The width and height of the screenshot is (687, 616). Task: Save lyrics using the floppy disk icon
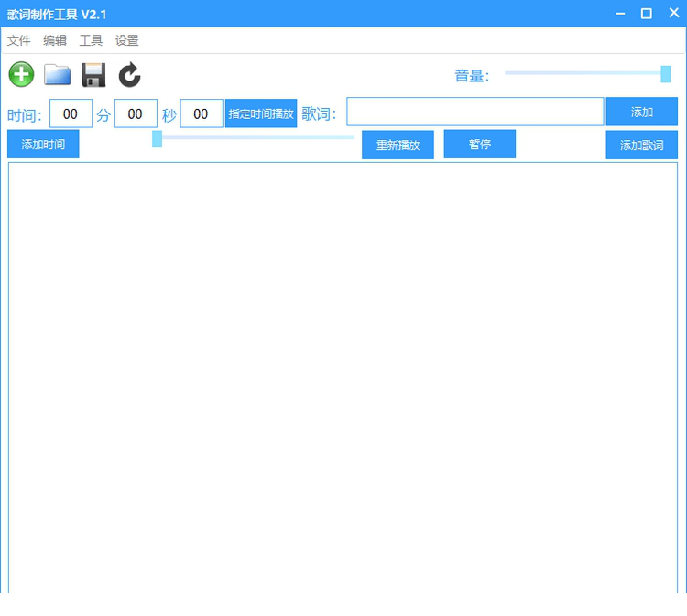click(93, 75)
